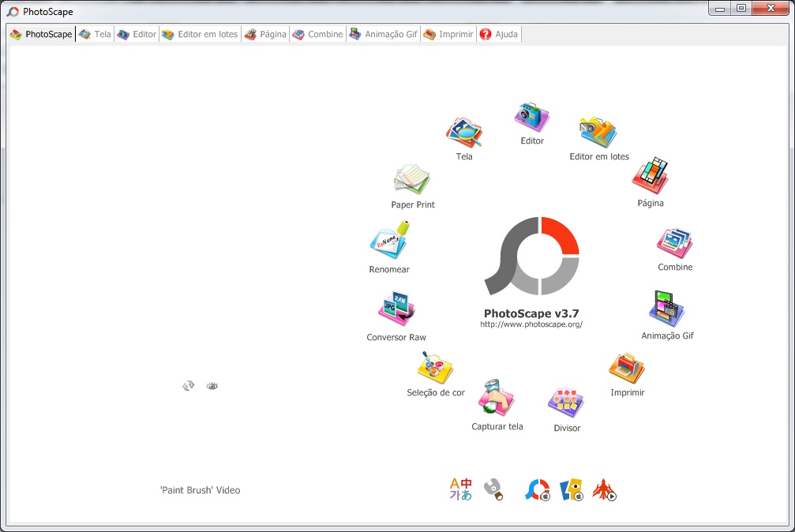Launch Editor via the camera icon in the circle
Image resolution: width=795 pixels, height=532 pixels.
[532, 117]
